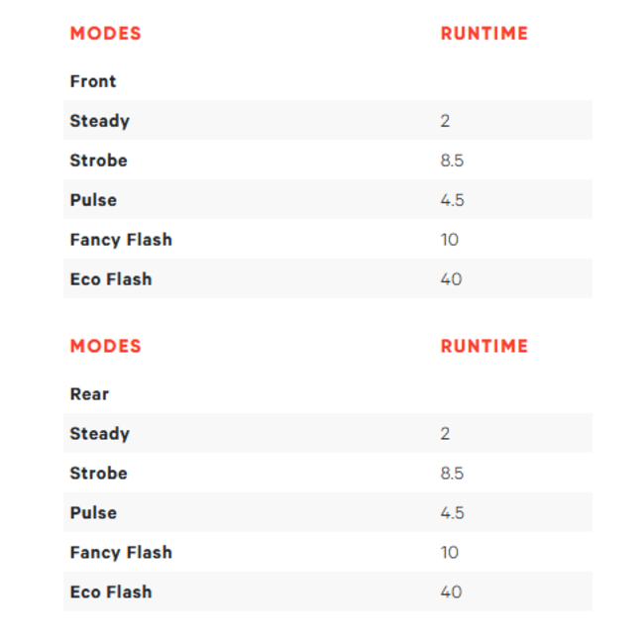Select the Front section label
644x644 pixels.
pos(93,81)
